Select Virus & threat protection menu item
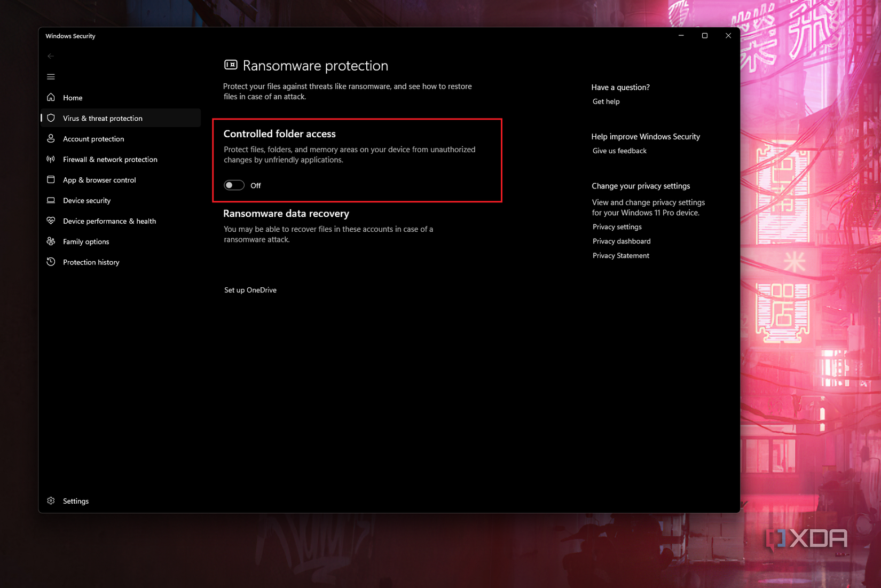 click(121, 118)
